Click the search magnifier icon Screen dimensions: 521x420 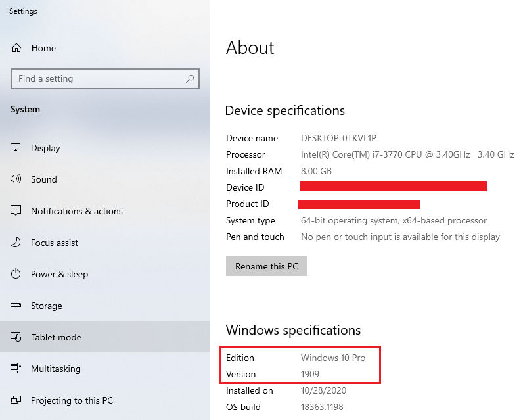click(x=190, y=79)
